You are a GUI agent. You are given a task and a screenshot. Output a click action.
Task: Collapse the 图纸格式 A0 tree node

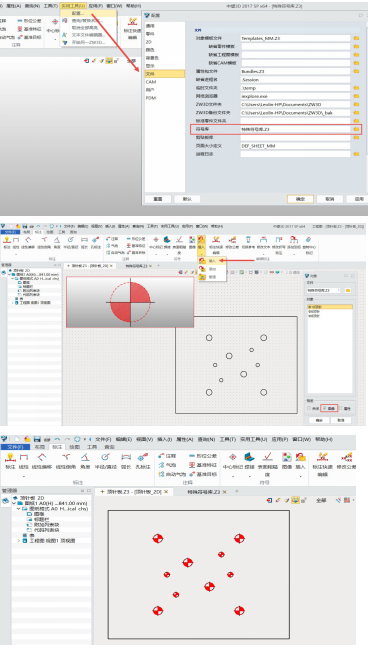pos(19,509)
